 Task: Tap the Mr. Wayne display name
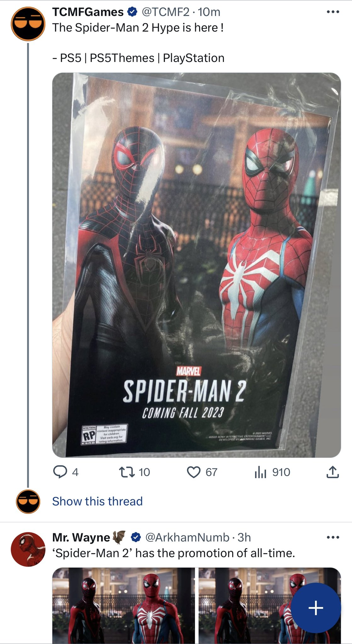click(x=81, y=537)
